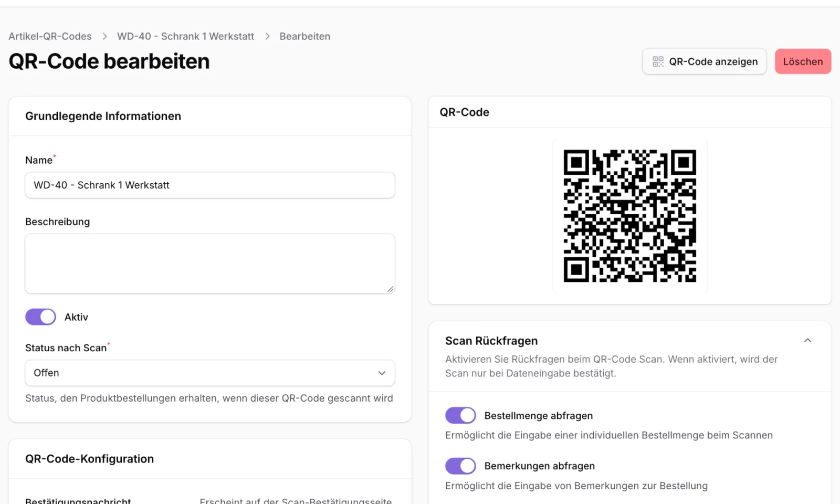This screenshot has height=504, width=840.
Task: Disable the Bemerkungen abfragen toggle
Action: pyautogui.click(x=460, y=466)
